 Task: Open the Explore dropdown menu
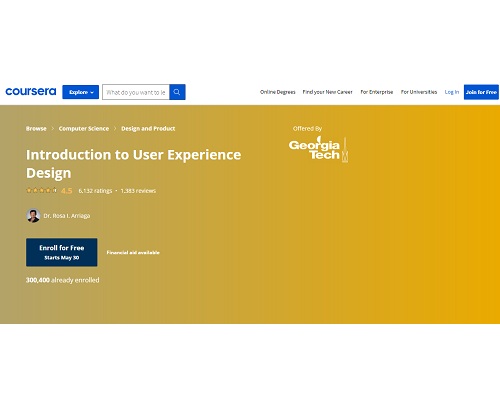coord(80,92)
